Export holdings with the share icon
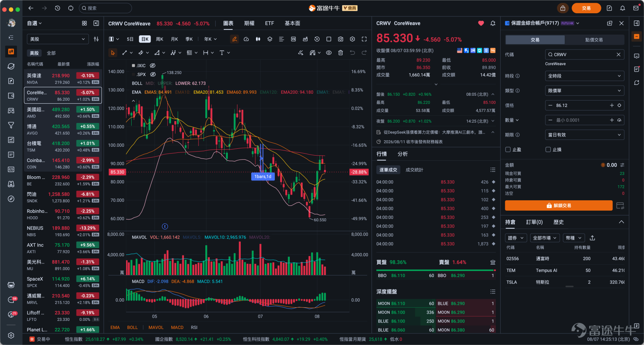This screenshot has height=345, width=644. (592, 238)
